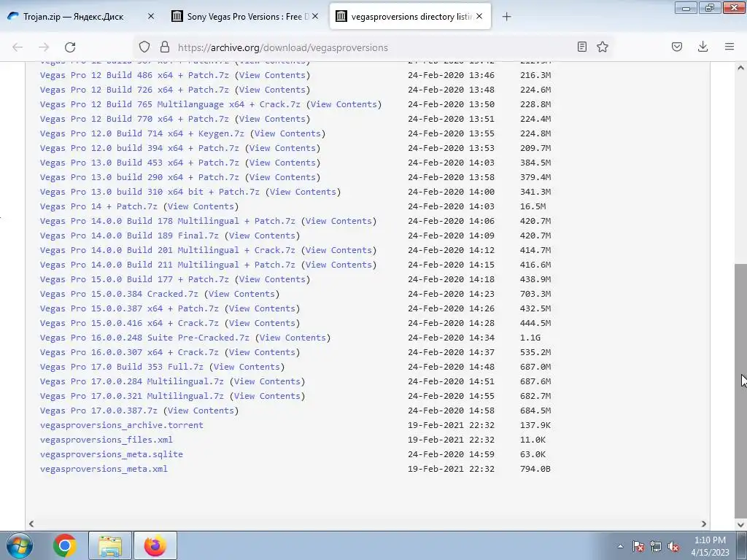Click the browser Forward arrow
747x560 pixels.
(x=44, y=47)
